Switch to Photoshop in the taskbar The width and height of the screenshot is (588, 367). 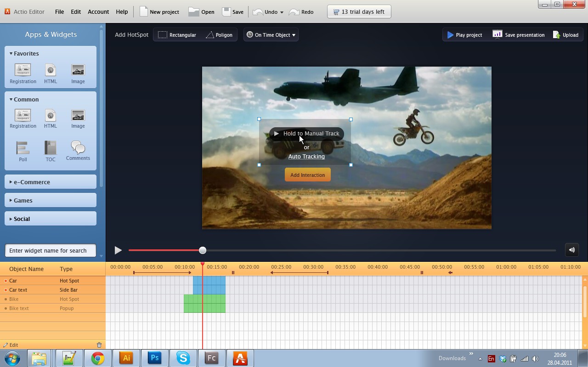tap(154, 358)
